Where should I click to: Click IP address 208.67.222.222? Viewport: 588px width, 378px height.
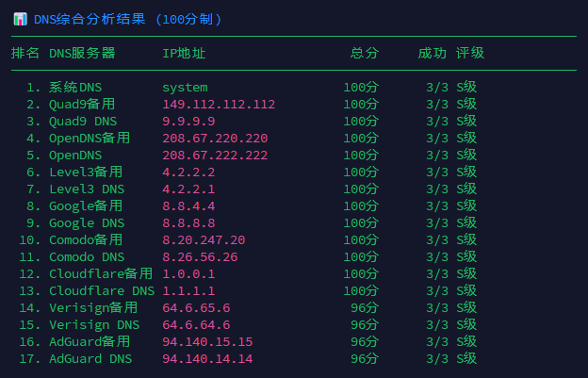tap(215, 156)
